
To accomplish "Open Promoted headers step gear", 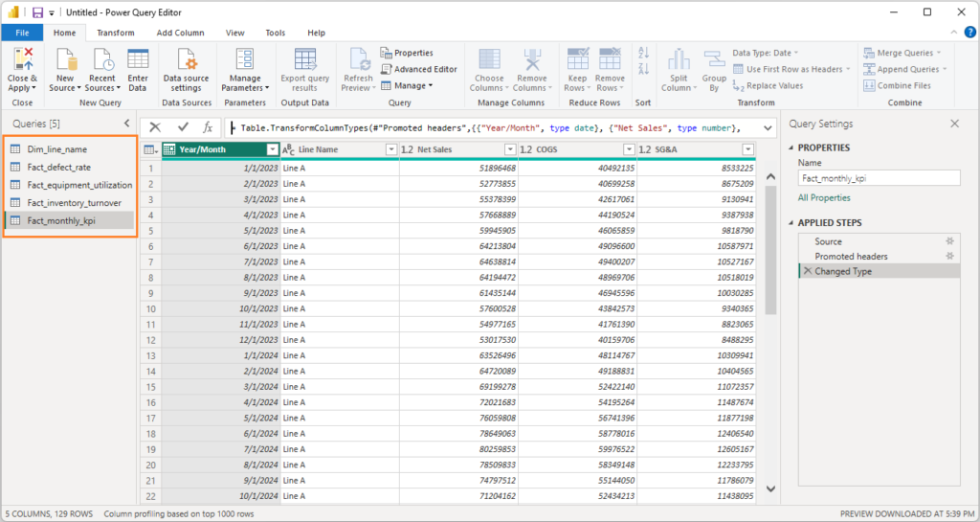I will (950, 257).
